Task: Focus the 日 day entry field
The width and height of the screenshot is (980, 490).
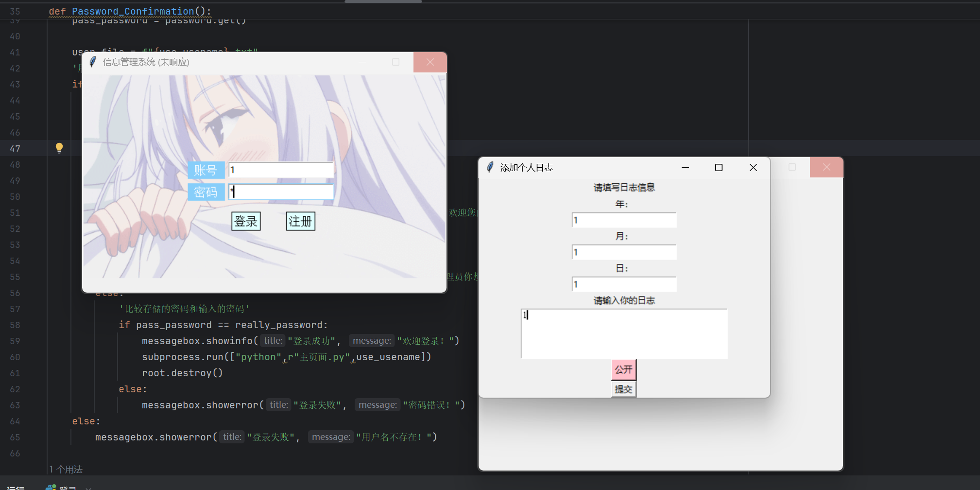Action: click(624, 284)
